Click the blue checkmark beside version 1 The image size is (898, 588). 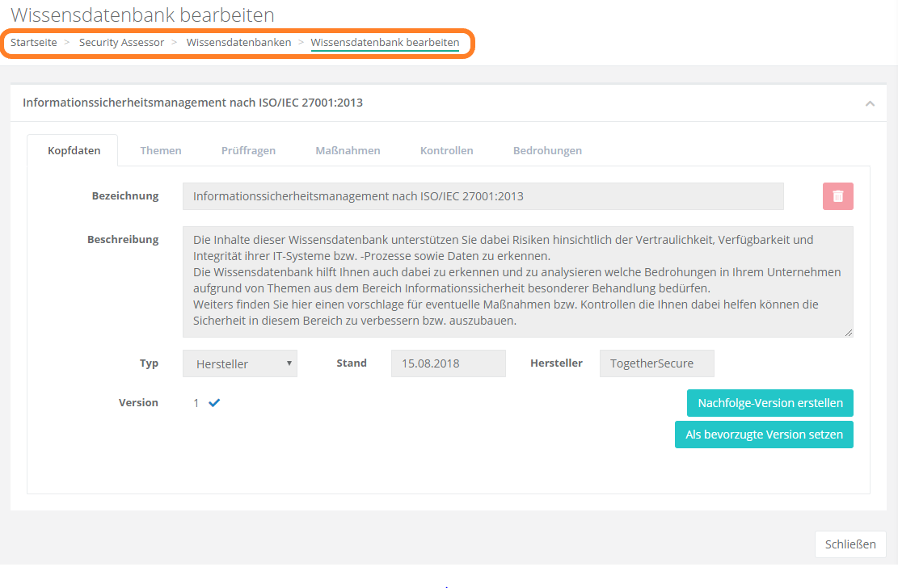(214, 403)
